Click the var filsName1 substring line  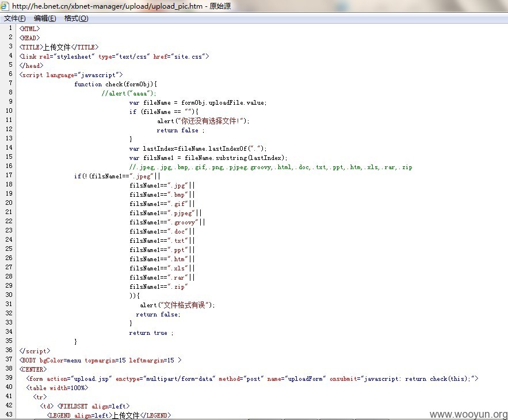tap(208, 158)
